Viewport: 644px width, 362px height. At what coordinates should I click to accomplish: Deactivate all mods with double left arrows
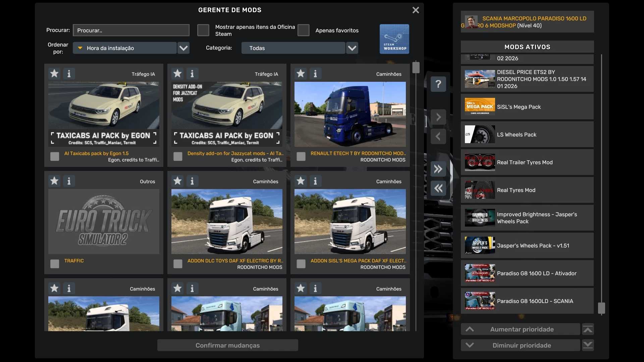click(x=438, y=188)
